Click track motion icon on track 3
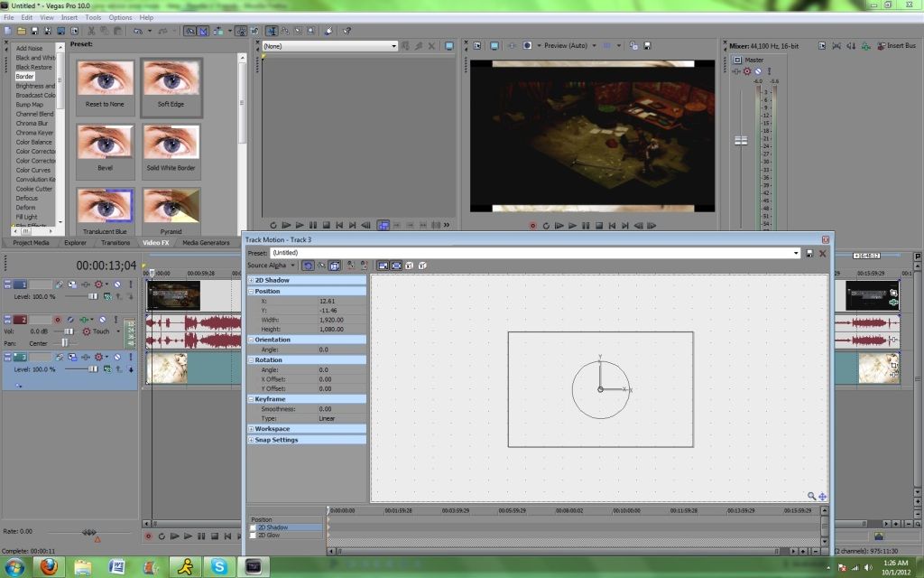The width and height of the screenshot is (924, 578). coord(72,357)
